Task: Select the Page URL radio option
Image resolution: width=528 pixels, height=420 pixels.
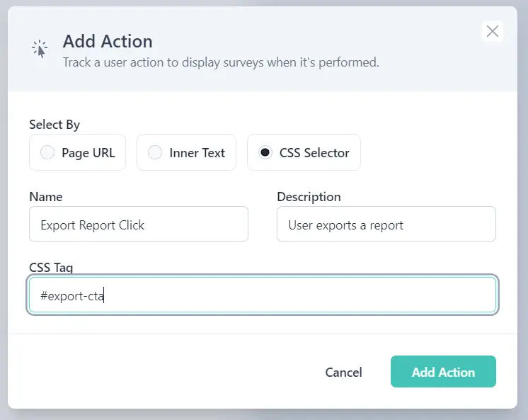Action: pyautogui.click(x=77, y=152)
